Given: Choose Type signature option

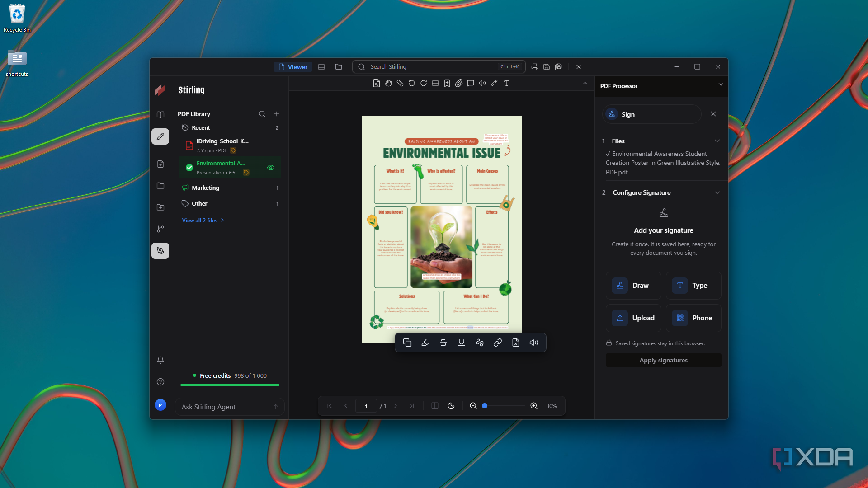Looking at the screenshot, I should click(693, 286).
